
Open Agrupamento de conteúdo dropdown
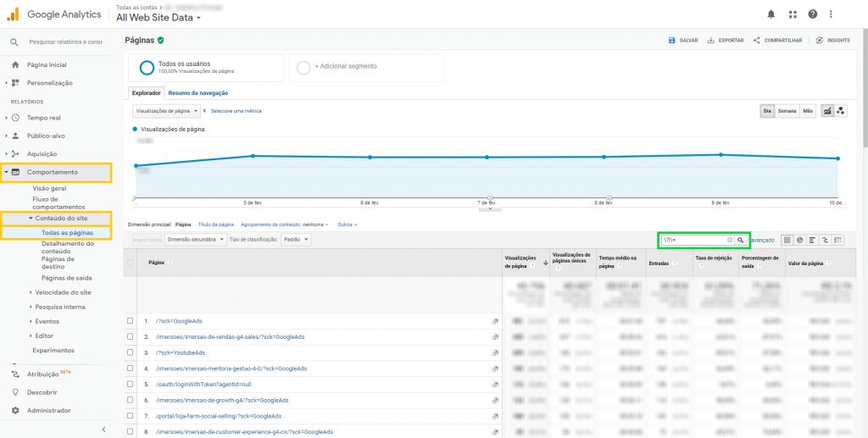pos(285,225)
